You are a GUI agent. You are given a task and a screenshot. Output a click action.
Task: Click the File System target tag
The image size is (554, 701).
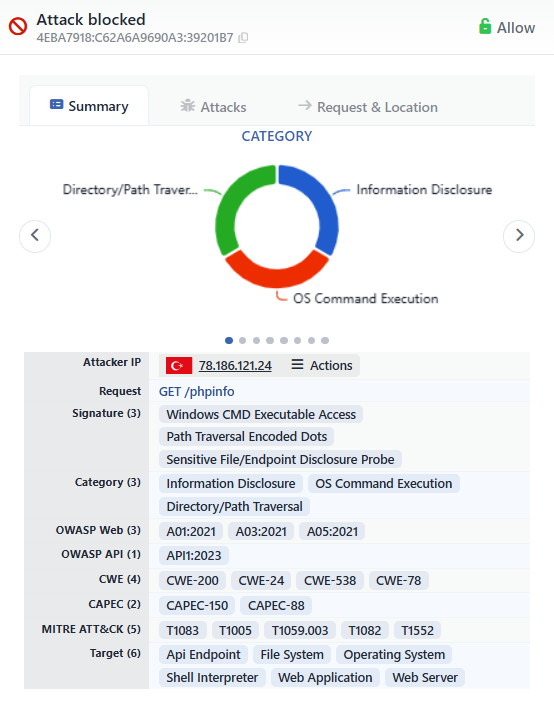[x=292, y=655]
